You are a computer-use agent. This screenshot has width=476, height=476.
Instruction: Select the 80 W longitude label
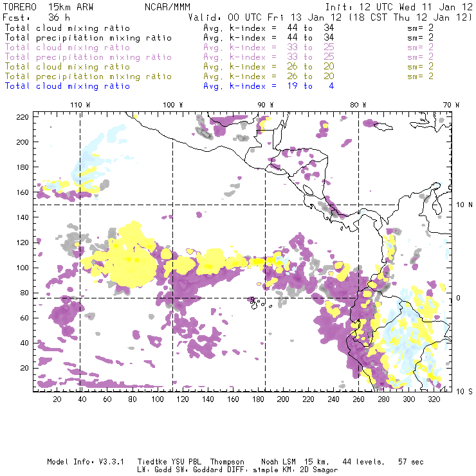pos(358,105)
